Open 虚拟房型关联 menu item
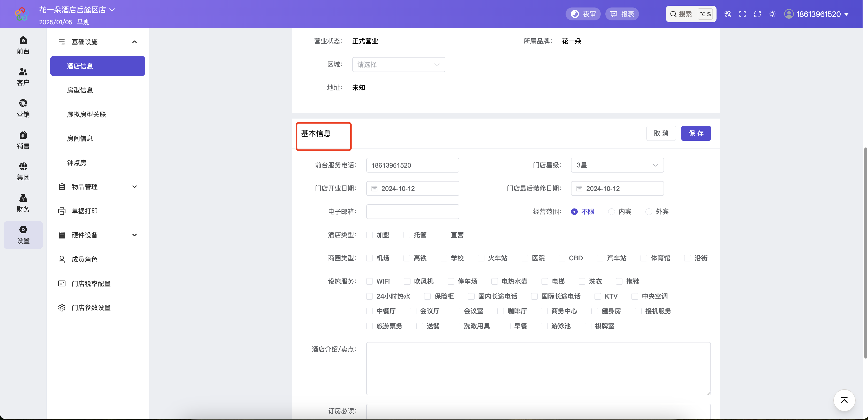The width and height of the screenshot is (868, 420). 97,114
